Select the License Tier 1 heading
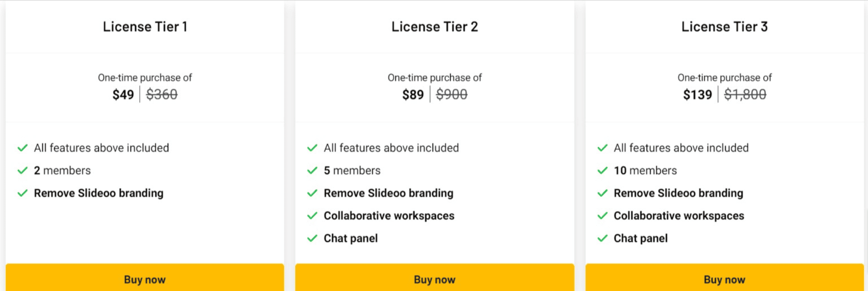868x291 pixels. click(x=145, y=27)
